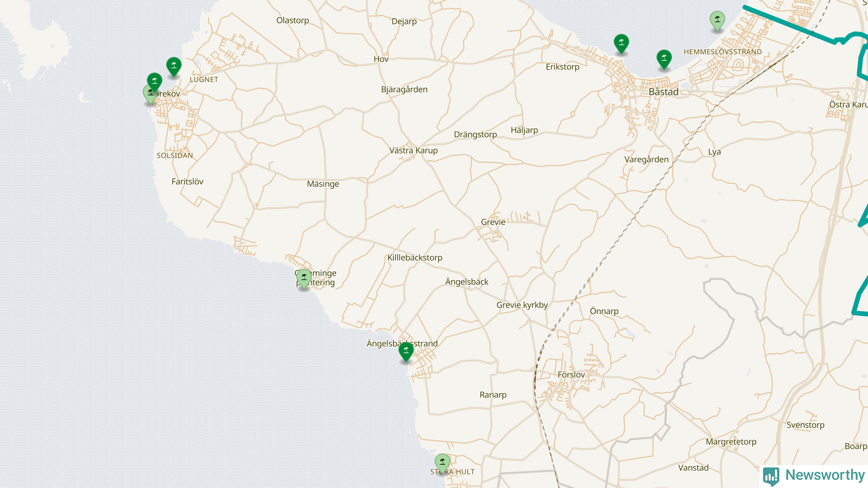Click the Svenstorp label
This screenshot has width=868, height=488.
click(805, 425)
